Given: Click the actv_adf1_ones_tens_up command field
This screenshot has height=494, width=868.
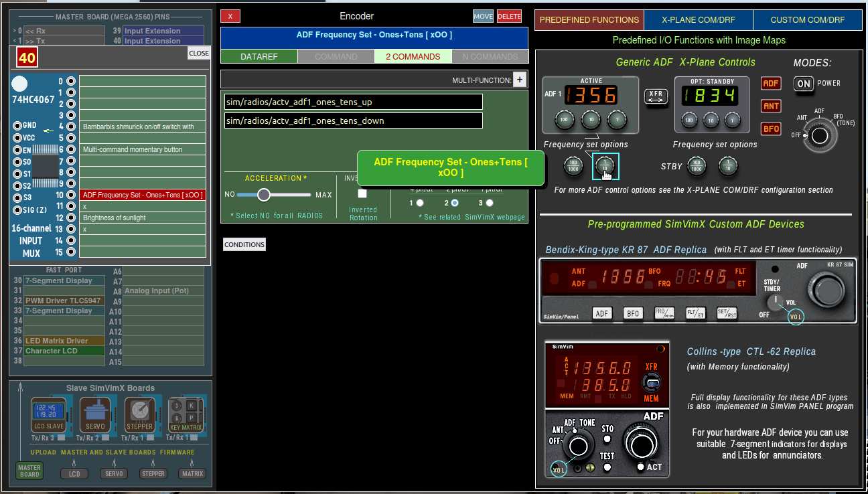Looking at the screenshot, I should pyautogui.click(x=353, y=102).
